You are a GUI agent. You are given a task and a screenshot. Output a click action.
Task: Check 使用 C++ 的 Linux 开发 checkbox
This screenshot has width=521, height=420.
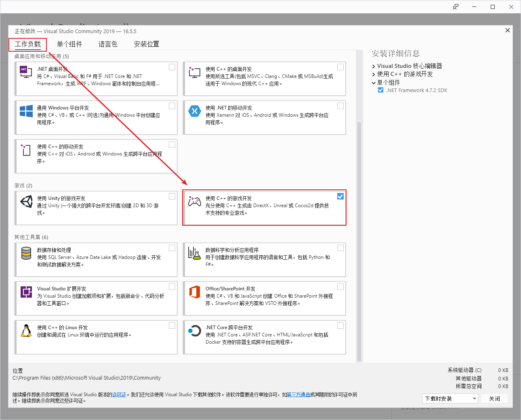pos(172,325)
